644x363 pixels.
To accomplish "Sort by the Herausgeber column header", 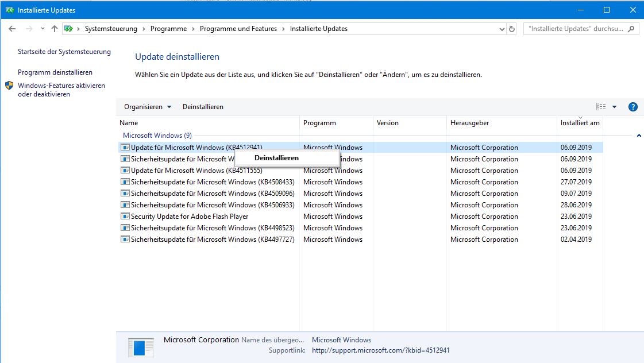I will point(502,123).
